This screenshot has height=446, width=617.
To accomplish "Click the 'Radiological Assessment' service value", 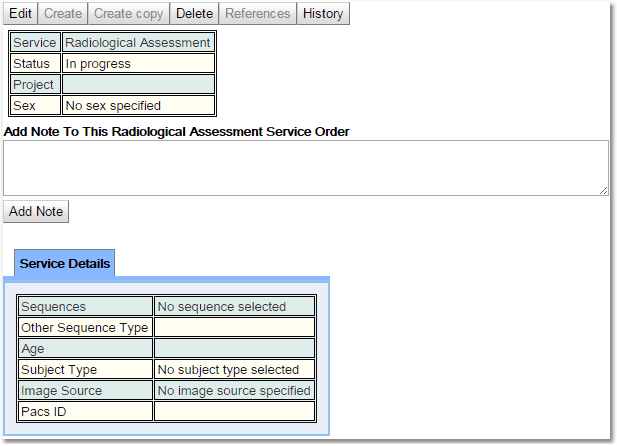I will (138, 43).
